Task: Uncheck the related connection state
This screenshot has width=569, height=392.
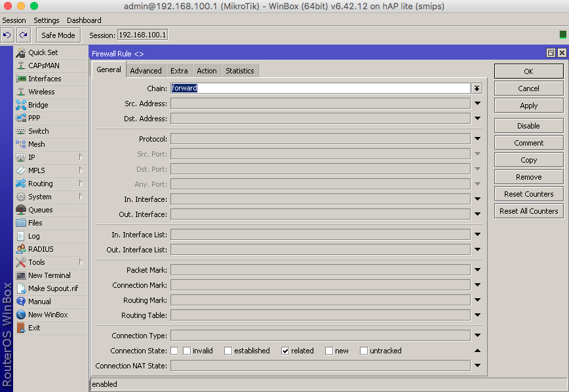Action: (285, 351)
